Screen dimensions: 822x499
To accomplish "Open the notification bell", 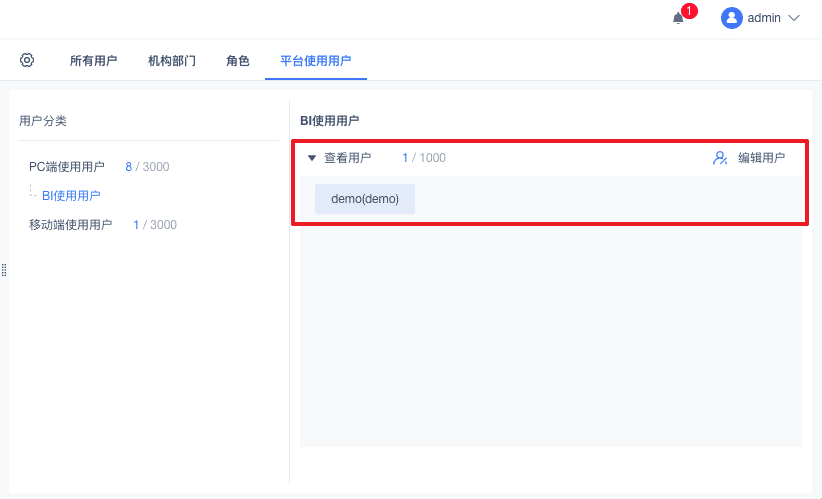I will point(678,18).
